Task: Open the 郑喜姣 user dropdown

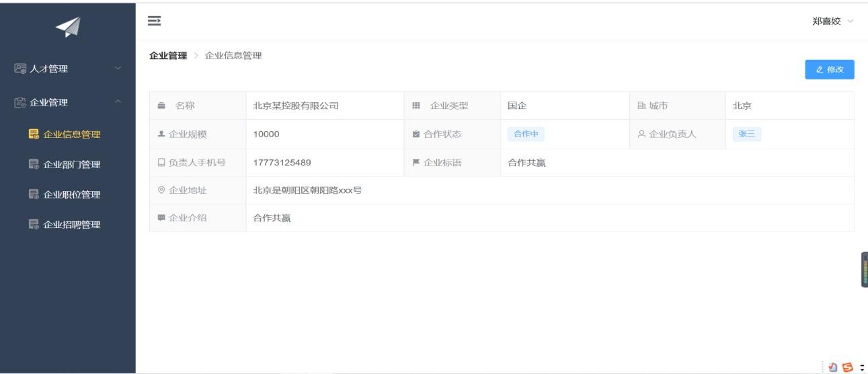Action: pyautogui.click(x=832, y=22)
